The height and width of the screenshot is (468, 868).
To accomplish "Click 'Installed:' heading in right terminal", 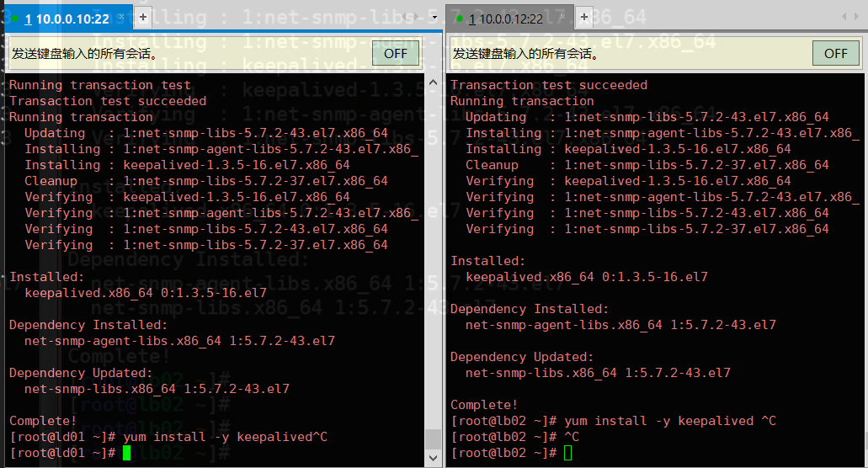I will click(487, 261).
